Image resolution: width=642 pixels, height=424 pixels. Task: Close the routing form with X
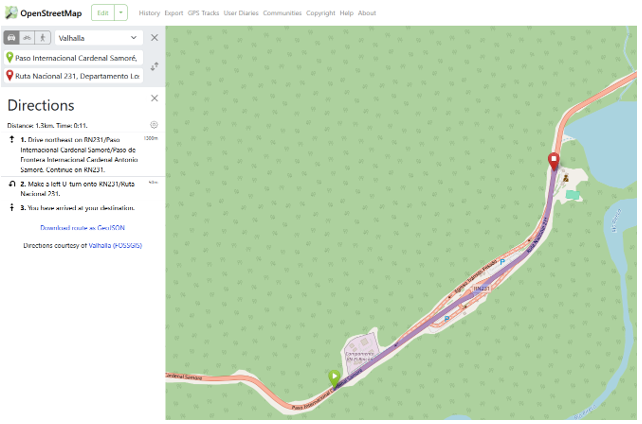pos(154,38)
